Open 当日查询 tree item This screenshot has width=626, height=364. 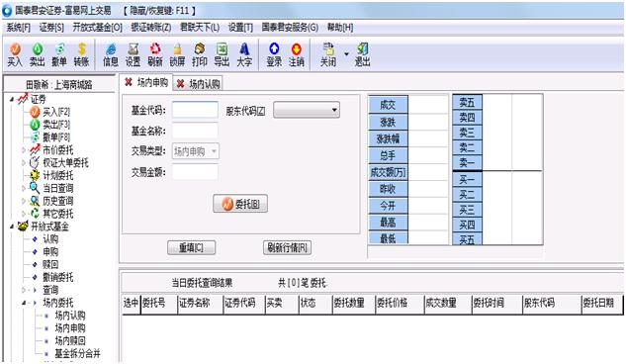(x=58, y=188)
